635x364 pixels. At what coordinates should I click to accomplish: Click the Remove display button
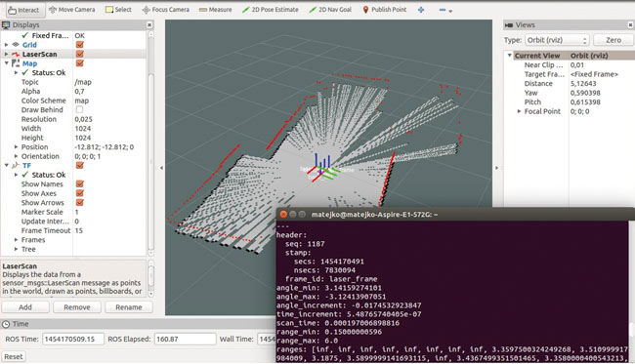click(x=77, y=307)
